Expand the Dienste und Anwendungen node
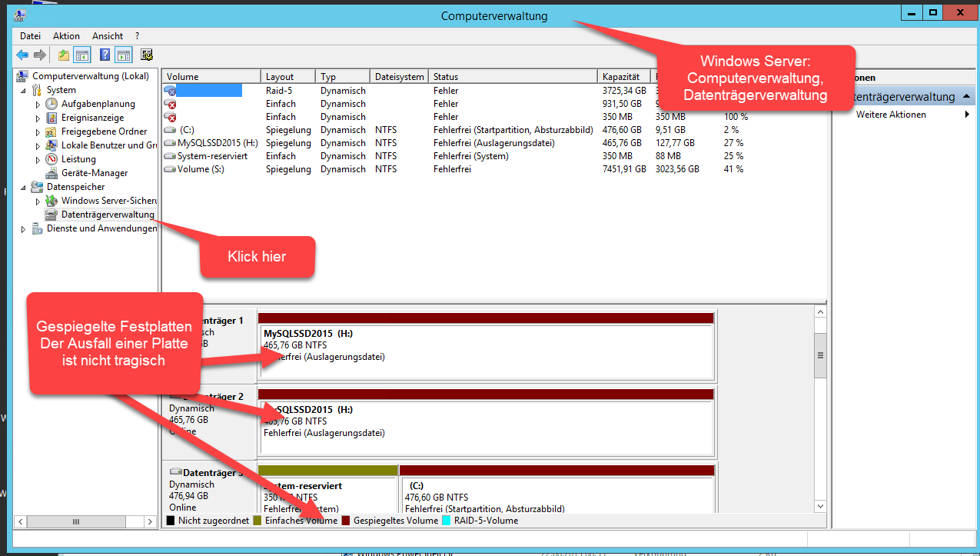The height and width of the screenshot is (556, 980). coord(25,229)
